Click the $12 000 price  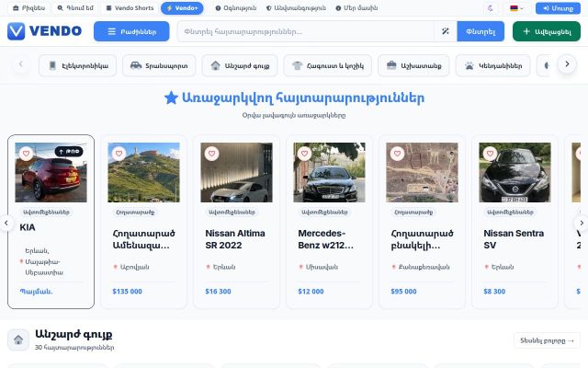(311, 292)
